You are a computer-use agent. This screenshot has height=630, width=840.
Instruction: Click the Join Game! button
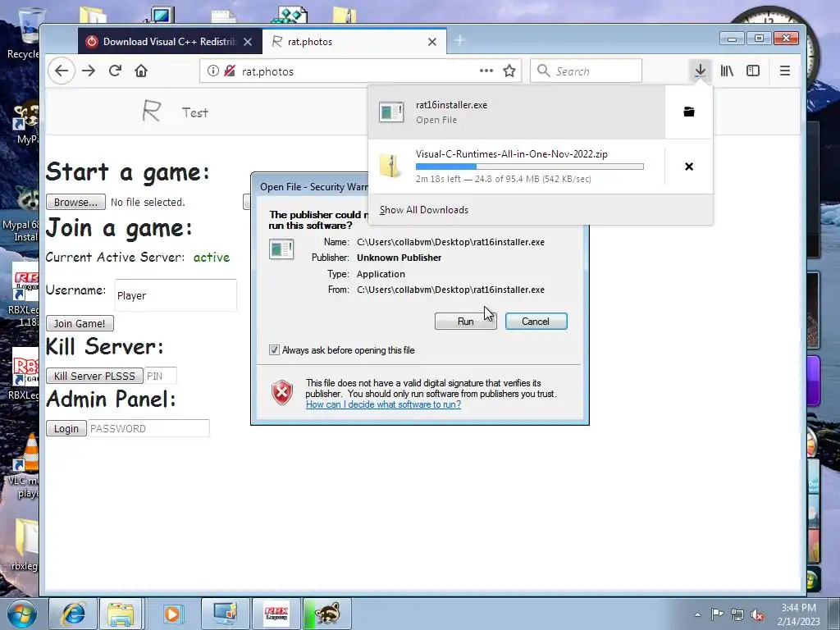(x=80, y=323)
